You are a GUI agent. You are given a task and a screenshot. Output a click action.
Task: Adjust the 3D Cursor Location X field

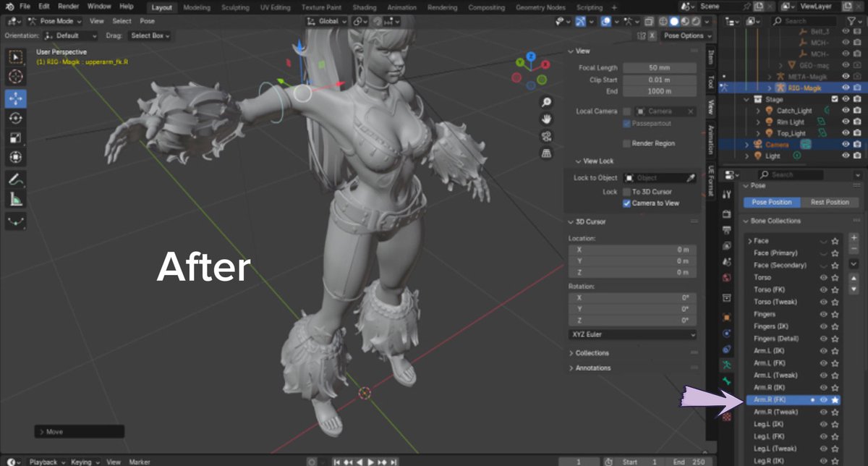pyautogui.click(x=633, y=250)
